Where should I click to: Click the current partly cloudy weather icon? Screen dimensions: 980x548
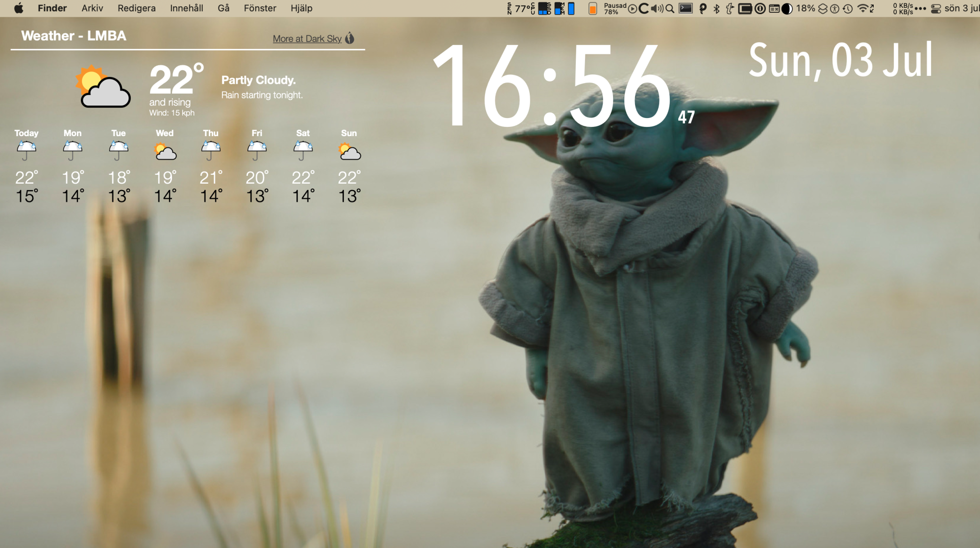pyautogui.click(x=103, y=86)
